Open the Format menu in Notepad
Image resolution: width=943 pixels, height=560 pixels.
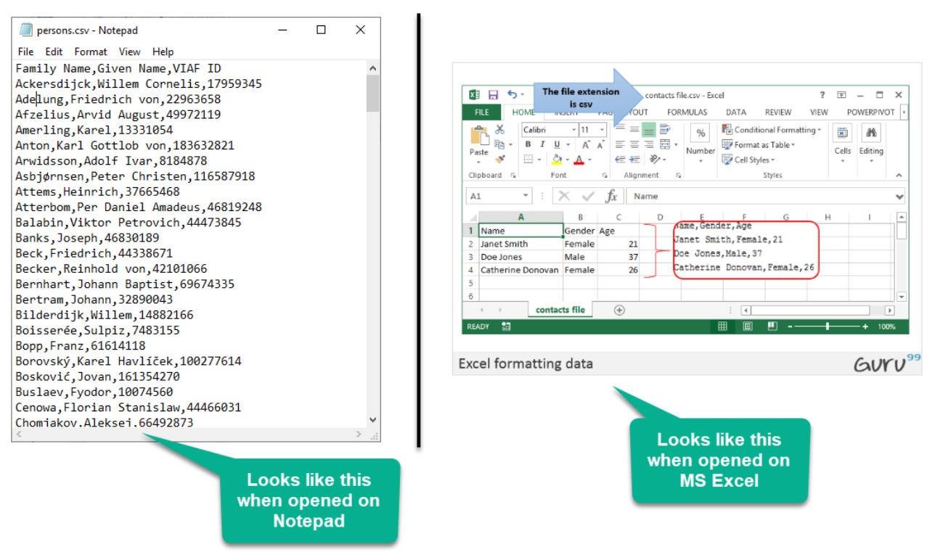click(x=91, y=52)
